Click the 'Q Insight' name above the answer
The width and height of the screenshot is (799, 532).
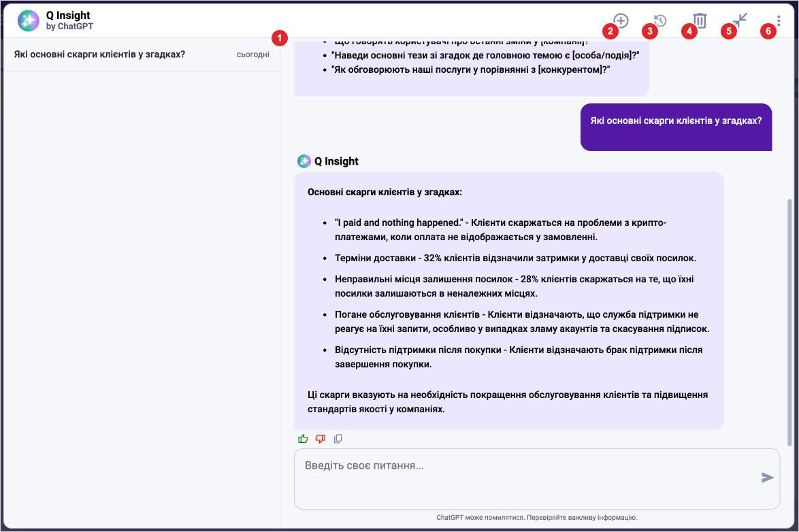point(336,161)
